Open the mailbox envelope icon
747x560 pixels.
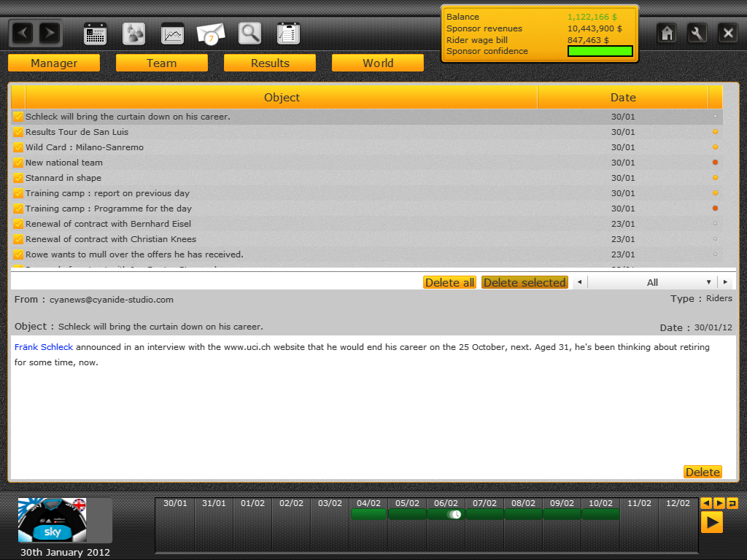pyautogui.click(x=211, y=34)
